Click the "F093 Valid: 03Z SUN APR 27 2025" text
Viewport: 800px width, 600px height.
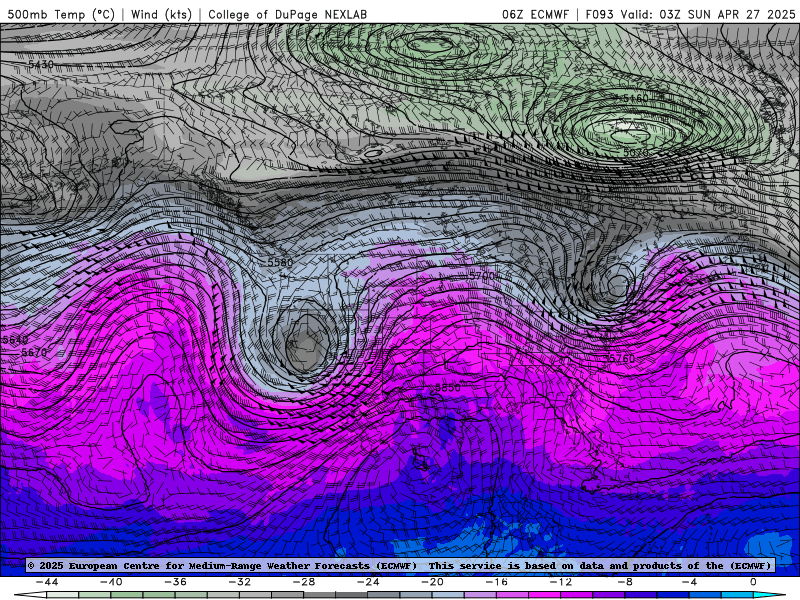pos(690,14)
